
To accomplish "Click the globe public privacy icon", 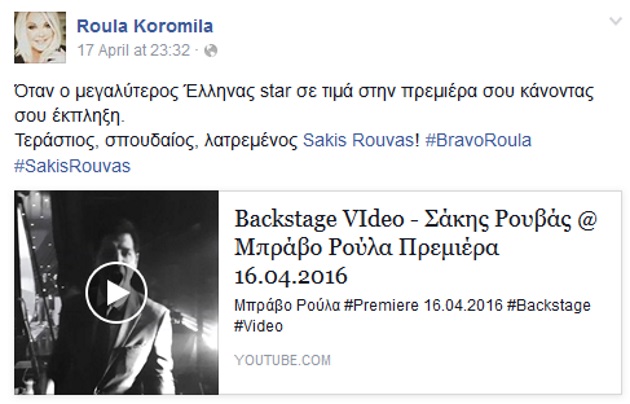I will (211, 51).
